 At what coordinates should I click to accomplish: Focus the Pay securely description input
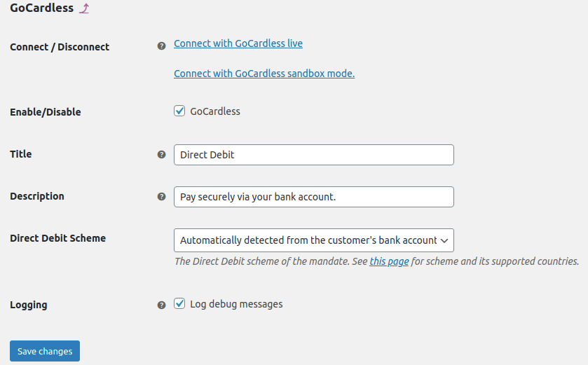coord(313,197)
